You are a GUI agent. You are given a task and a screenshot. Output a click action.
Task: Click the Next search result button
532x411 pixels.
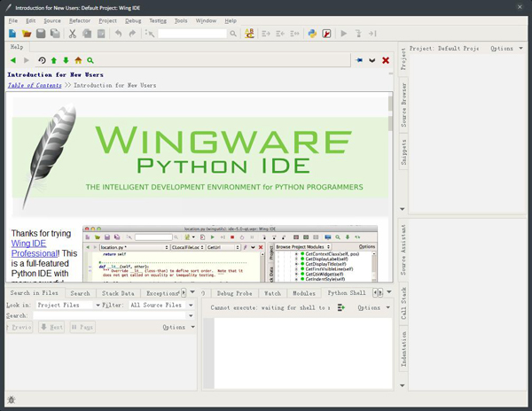click(51, 327)
